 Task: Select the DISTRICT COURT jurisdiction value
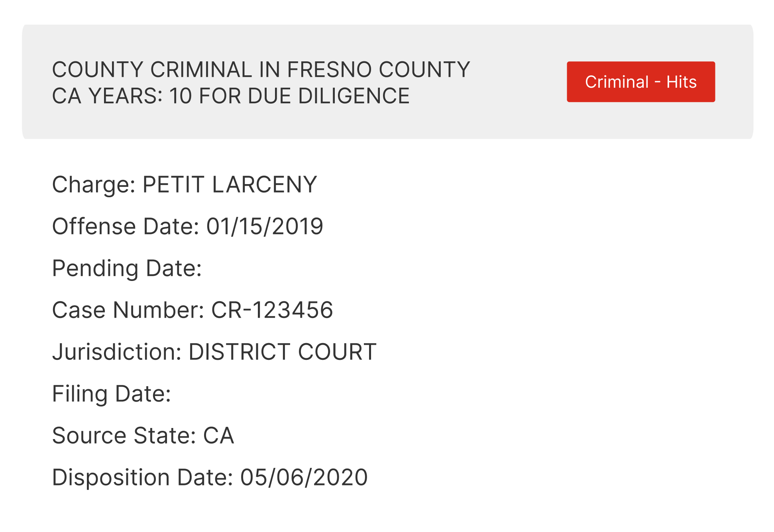pyautogui.click(x=282, y=352)
